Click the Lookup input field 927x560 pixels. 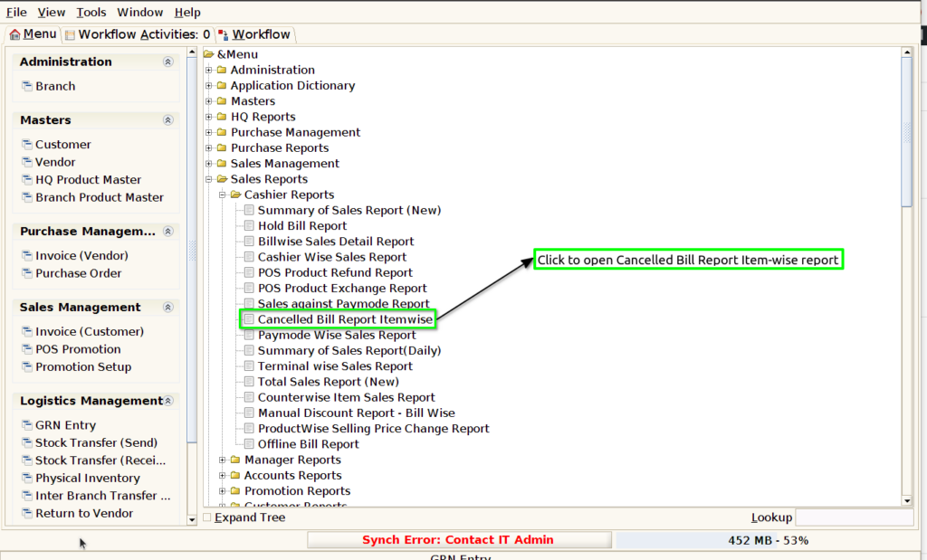point(855,517)
